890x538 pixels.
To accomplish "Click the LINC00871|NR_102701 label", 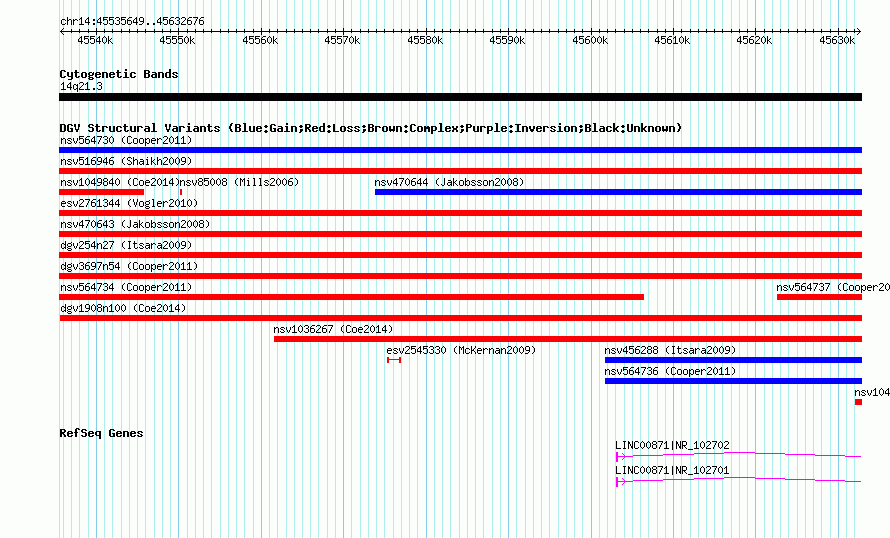I will click(672, 470).
